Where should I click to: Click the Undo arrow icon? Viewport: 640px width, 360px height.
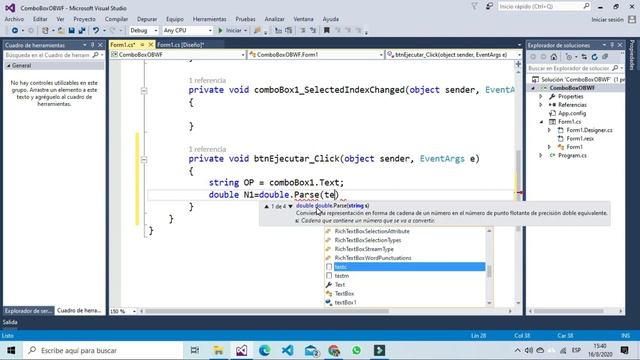tap(96, 31)
